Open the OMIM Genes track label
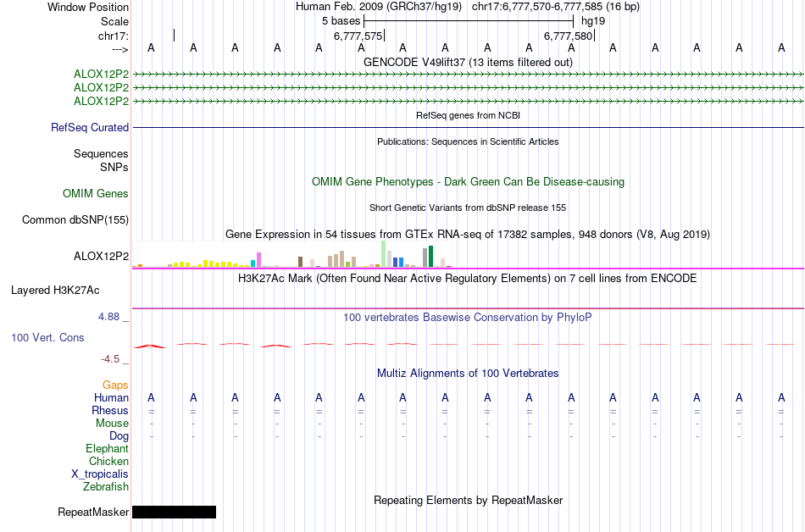The width and height of the screenshot is (805, 532). tap(96, 193)
